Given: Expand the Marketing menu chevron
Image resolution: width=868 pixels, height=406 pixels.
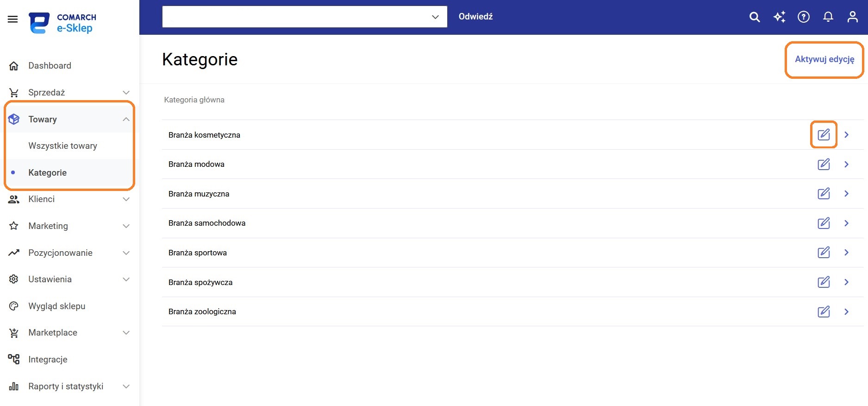Looking at the screenshot, I should 126,226.
